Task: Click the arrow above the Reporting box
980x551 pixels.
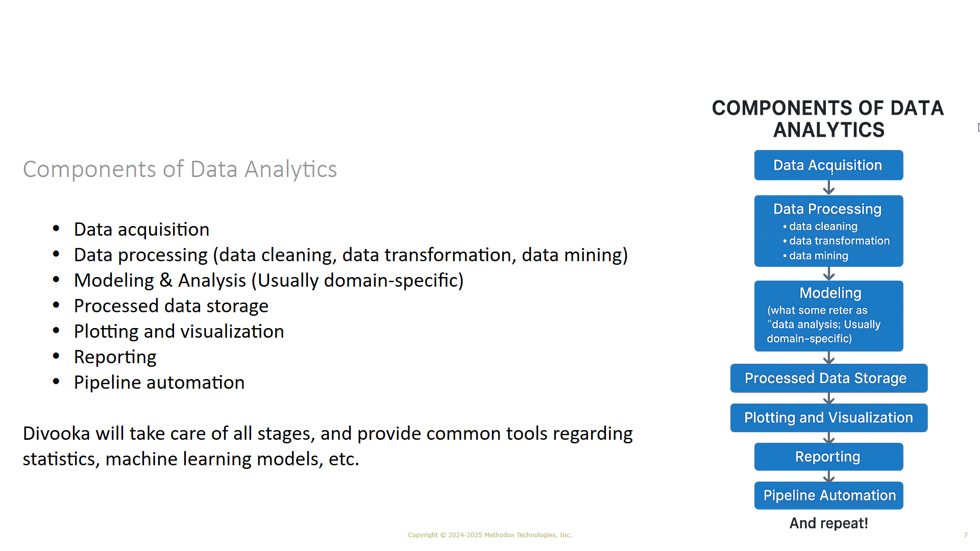Action: 829,438
